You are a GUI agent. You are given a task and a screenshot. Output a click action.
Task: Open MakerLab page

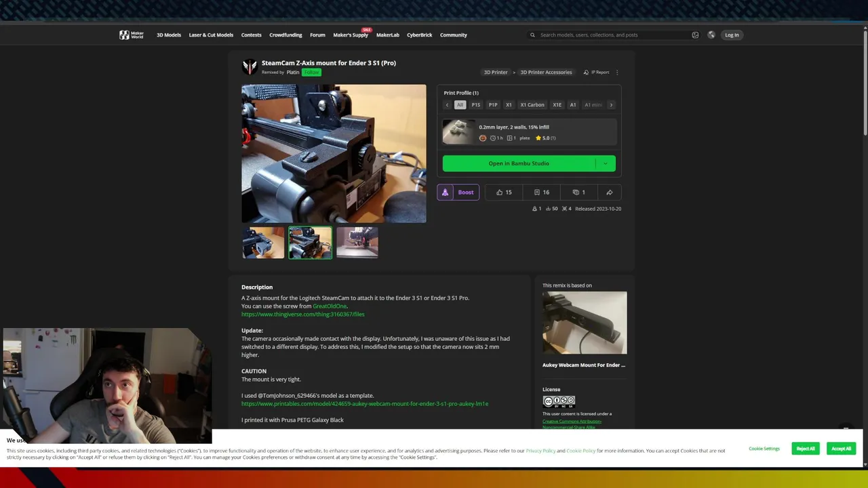tap(388, 35)
